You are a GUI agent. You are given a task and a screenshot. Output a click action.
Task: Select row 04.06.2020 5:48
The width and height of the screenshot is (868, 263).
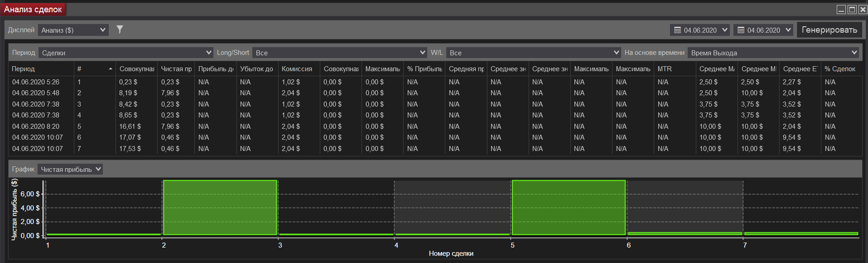[435, 93]
